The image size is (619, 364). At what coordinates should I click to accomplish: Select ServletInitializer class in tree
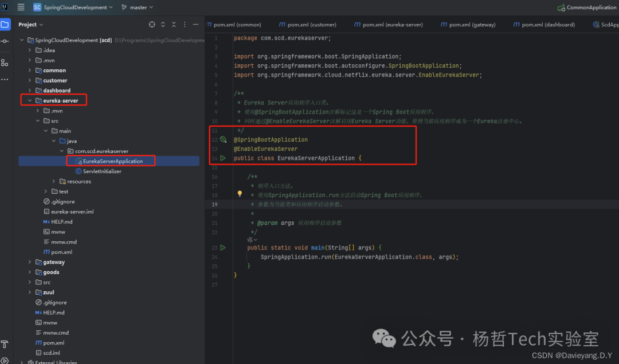pos(102,171)
